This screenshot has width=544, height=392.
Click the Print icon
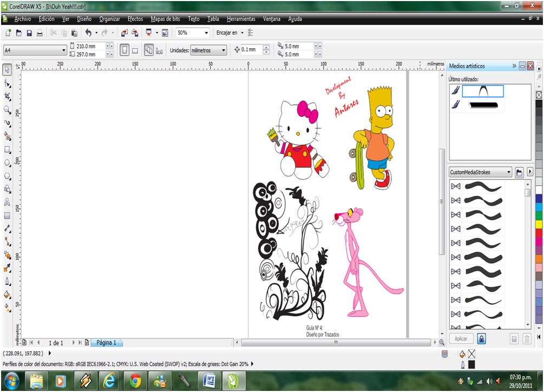tap(40, 32)
